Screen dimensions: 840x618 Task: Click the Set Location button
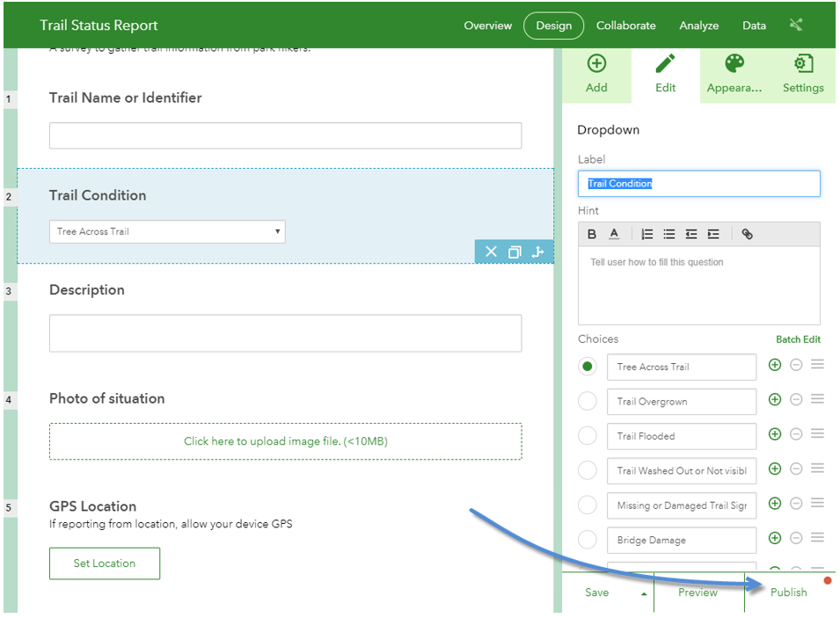pyautogui.click(x=105, y=563)
